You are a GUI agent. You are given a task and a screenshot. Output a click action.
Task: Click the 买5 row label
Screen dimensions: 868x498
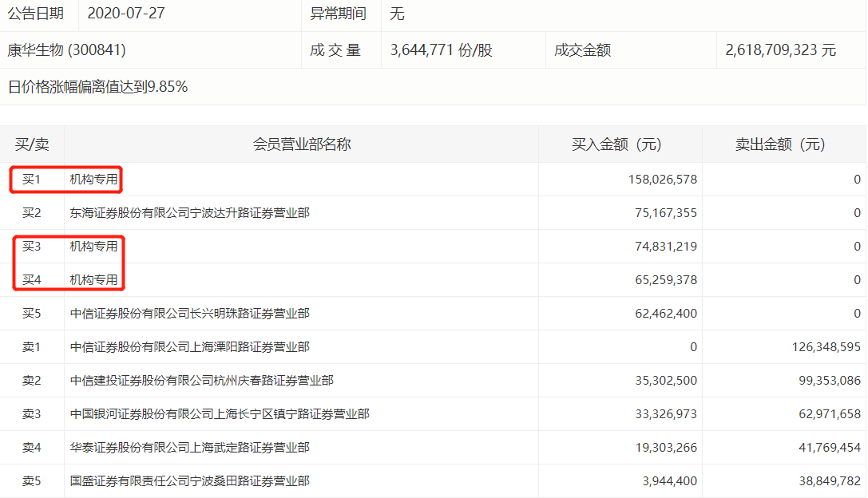coord(32,314)
